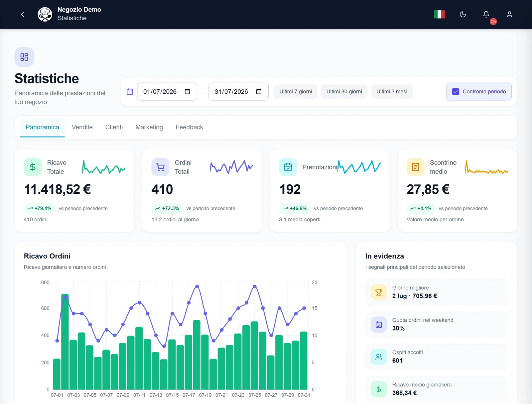Click the calendar-check Prenotazioni icon

pos(288,167)
